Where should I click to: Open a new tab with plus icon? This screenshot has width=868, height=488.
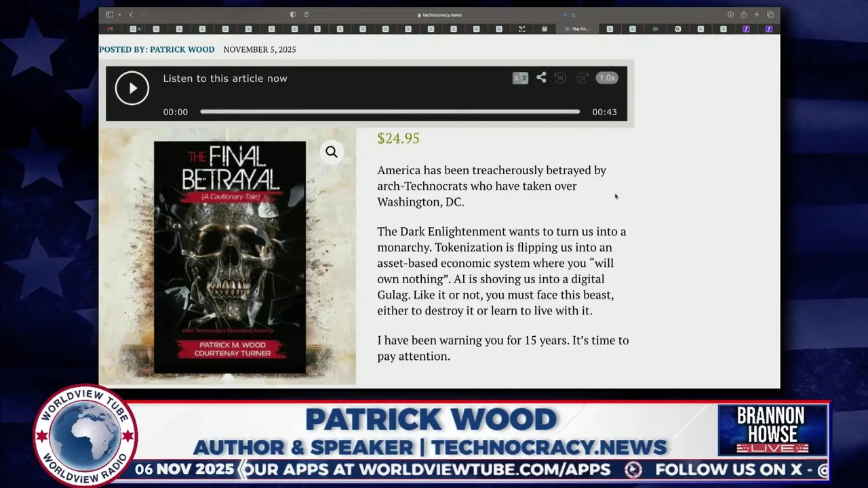click(757, 14)
